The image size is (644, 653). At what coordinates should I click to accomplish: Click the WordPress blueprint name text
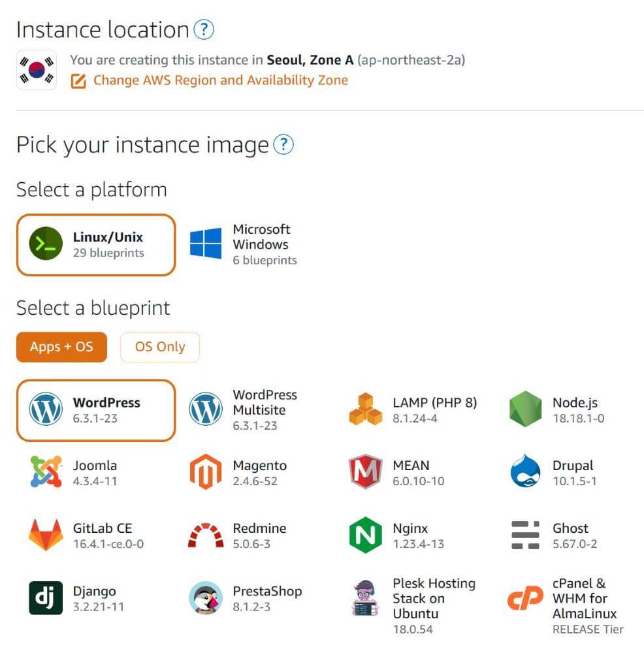tap(106, 402)
